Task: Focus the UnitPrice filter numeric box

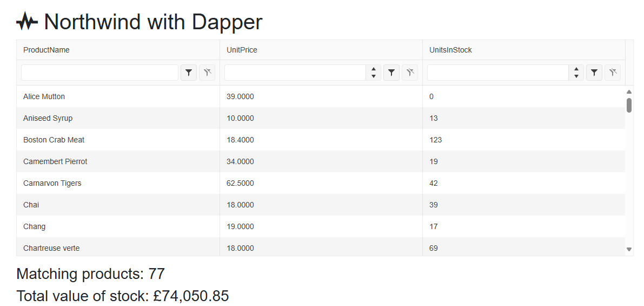Action: [295, 73]
